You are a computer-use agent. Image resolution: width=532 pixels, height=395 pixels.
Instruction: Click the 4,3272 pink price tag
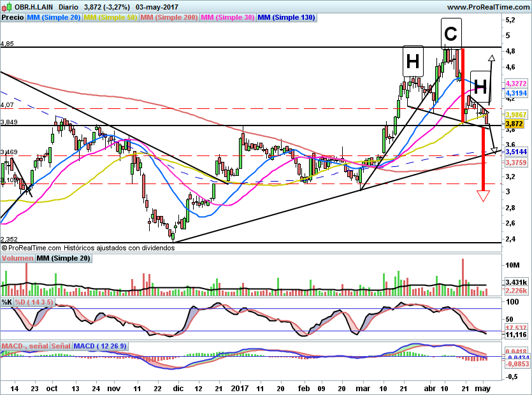(x=515, y=83)
